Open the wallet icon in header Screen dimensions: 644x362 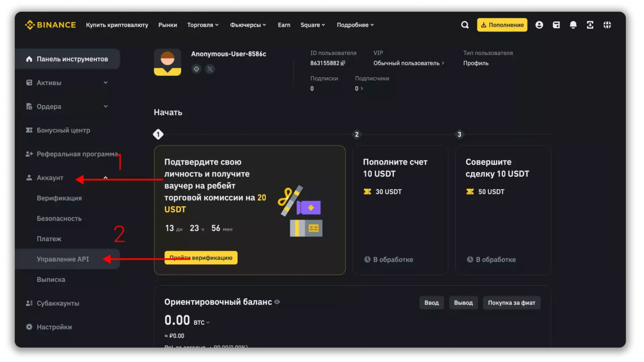tap(556, 25)
